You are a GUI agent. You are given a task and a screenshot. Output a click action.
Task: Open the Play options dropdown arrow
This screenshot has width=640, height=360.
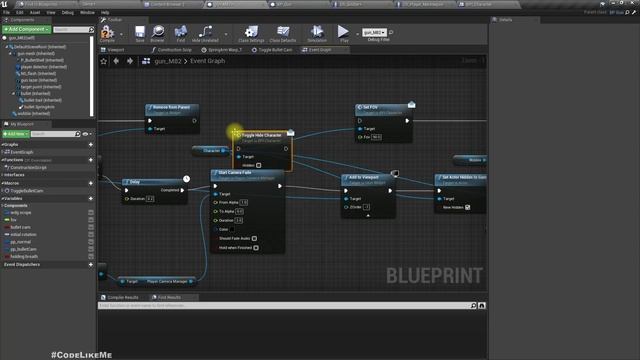click(357, 34)
